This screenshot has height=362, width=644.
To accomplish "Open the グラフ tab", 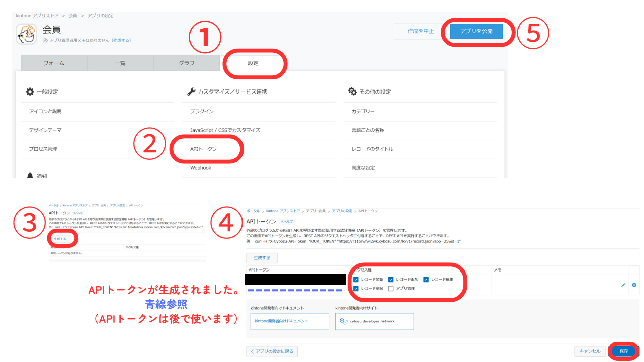I will point(187,63).
